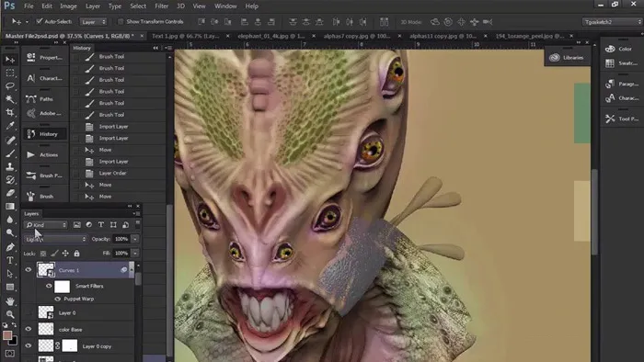Open the Swatches panel button
The height and width of the screenshot is (362, 644).
(621, 63)
